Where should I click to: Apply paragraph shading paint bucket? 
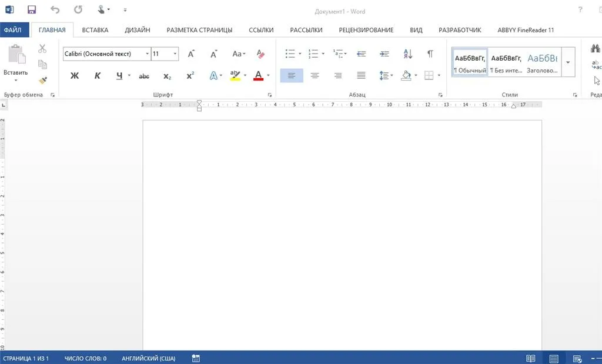(406, 76)
